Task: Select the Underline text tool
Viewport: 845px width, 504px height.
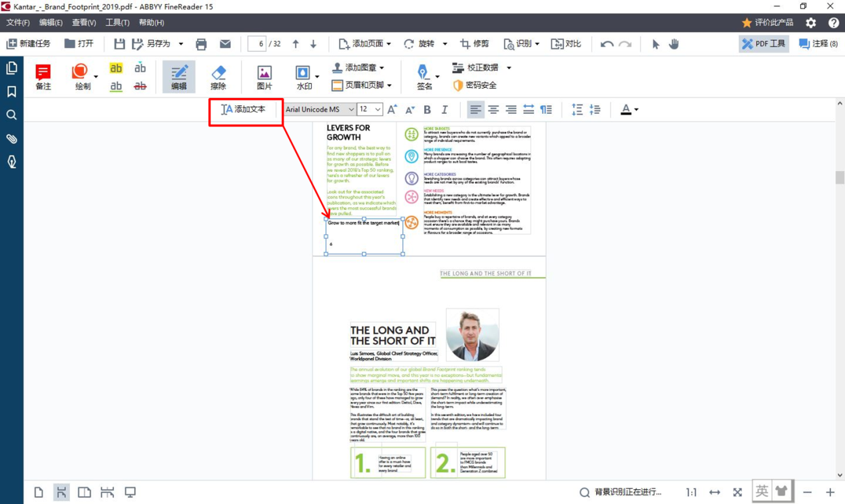Action: click(116, 86)
